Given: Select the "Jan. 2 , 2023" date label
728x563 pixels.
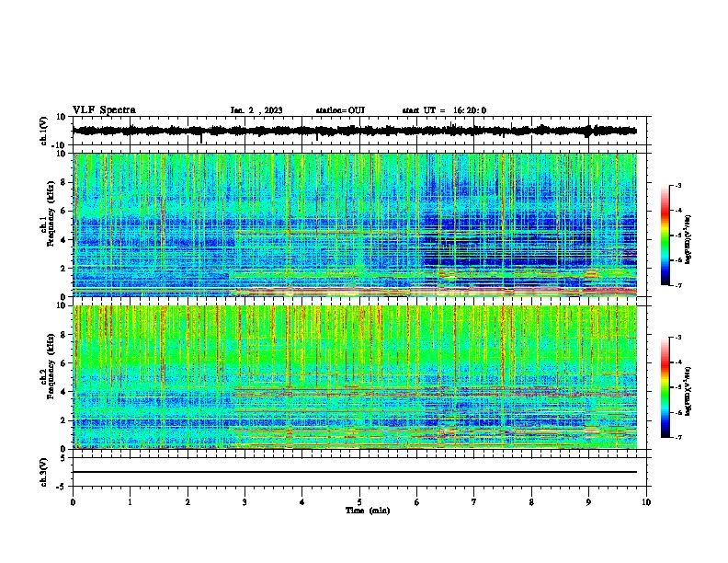Looking at the screenshot, I should [x=256, y=110].
